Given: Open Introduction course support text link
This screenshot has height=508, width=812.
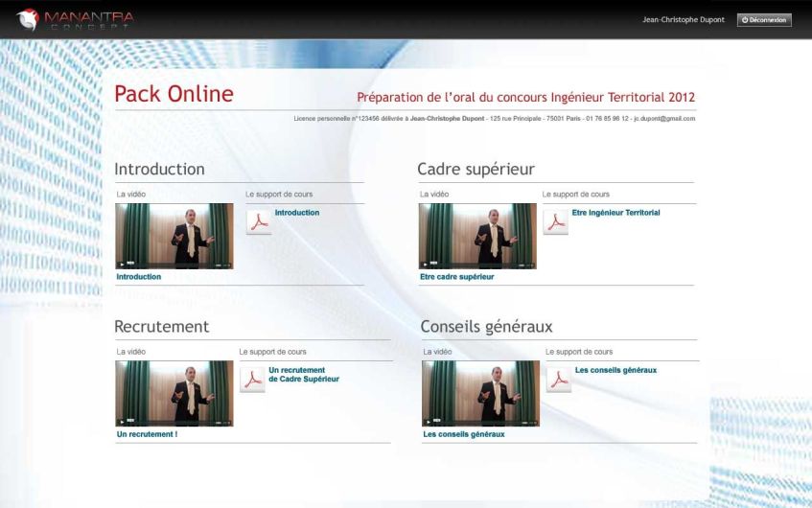Looking at the screenshot, I should (x=297, y=213).
